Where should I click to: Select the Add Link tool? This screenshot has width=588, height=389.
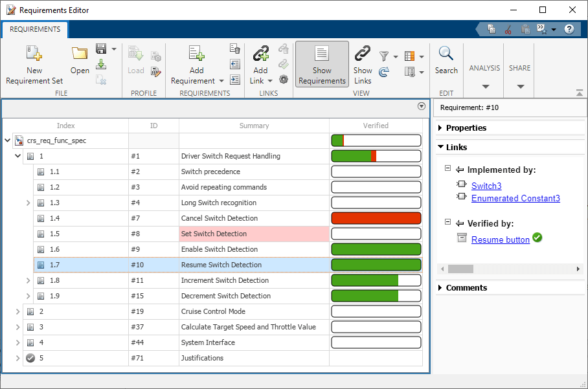pyautogui.click(x=260, y=63)
